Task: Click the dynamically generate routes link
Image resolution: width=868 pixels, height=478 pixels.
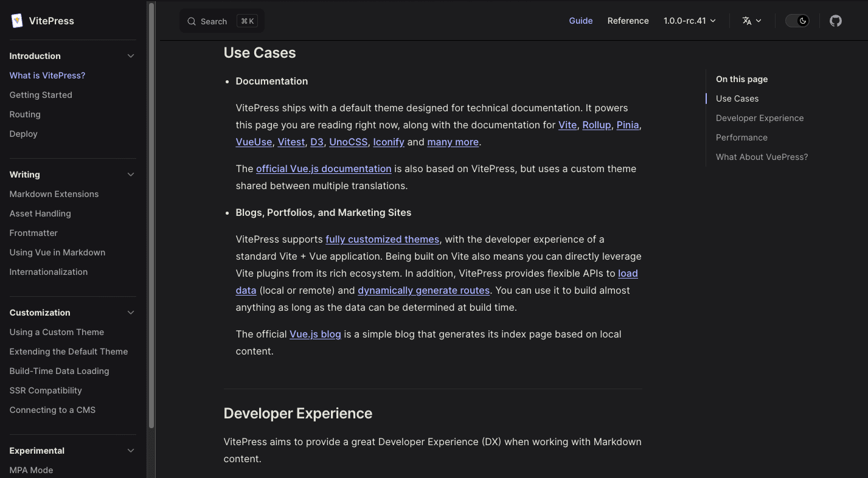Action: point(423,290)
